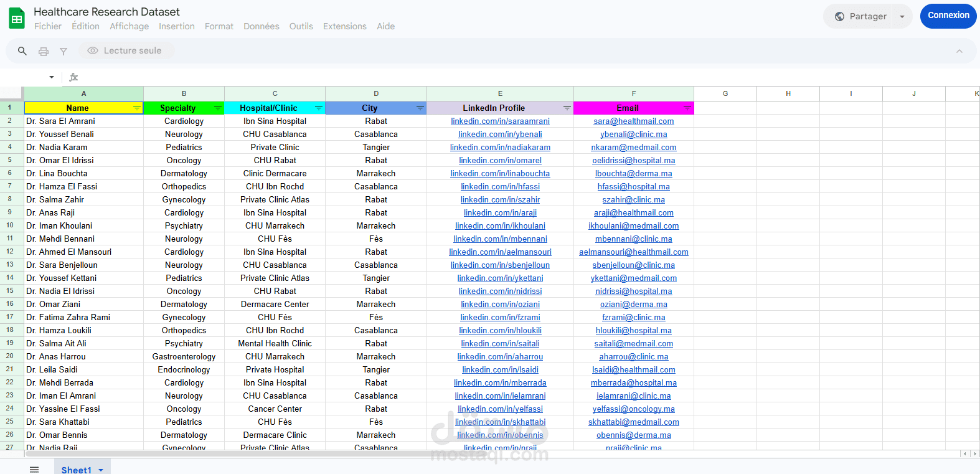Open the Partager dropdown arrow
Screen dimensions: 980x474
click(x=902, y=17)
